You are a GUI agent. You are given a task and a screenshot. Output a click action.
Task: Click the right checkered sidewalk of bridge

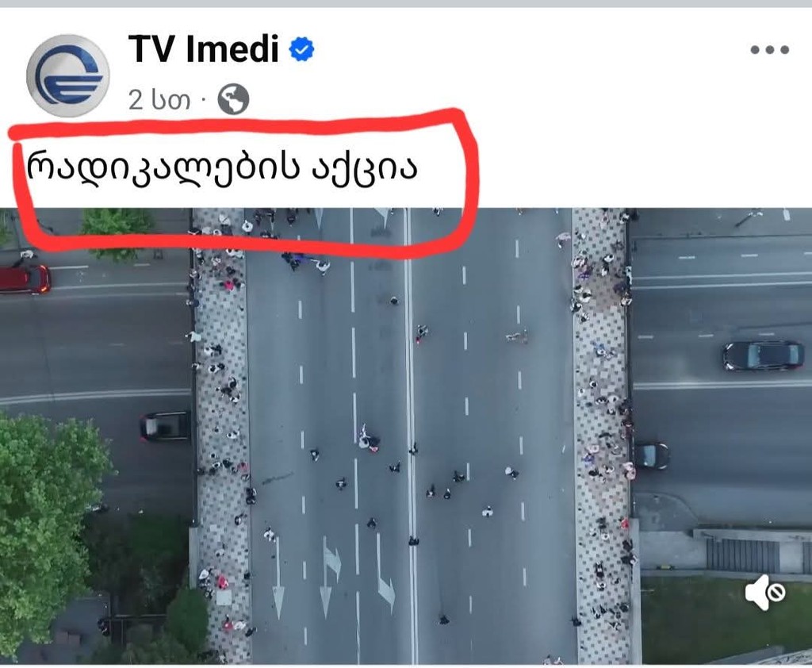[602, 436]
